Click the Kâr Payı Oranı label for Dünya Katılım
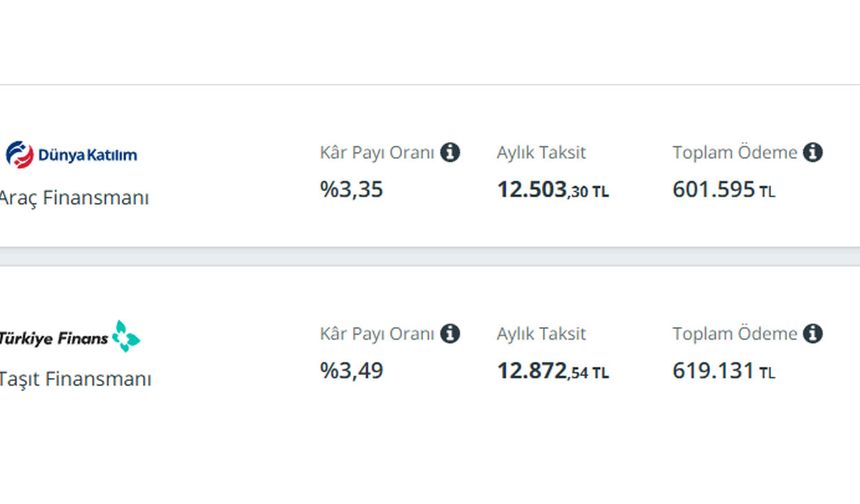Image resolution: width=860 pixels, height=504 pixels. tap(377, 153)
